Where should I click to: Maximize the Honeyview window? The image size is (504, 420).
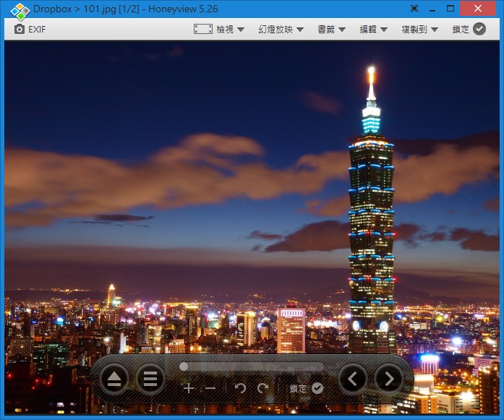[x=450, y=9]
